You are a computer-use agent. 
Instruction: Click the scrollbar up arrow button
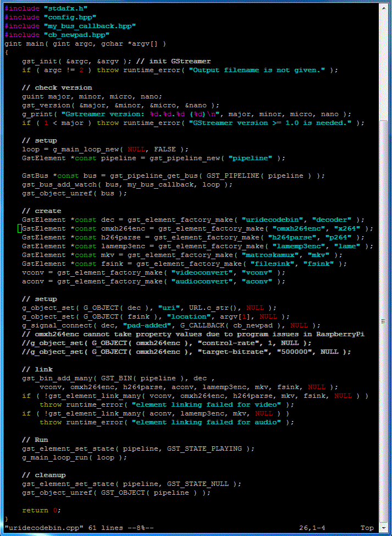click(383, 8)
